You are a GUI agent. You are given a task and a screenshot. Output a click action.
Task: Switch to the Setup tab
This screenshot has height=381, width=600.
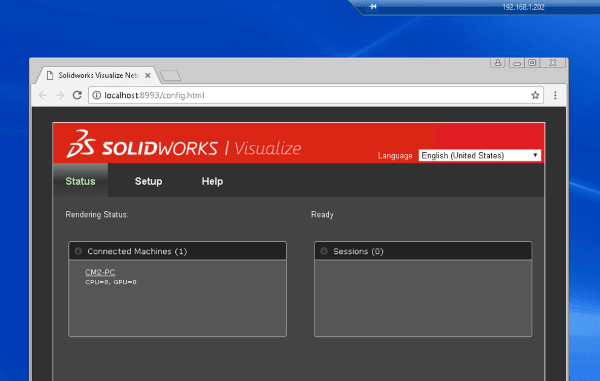pyautogui.click(x=148, y=181)
